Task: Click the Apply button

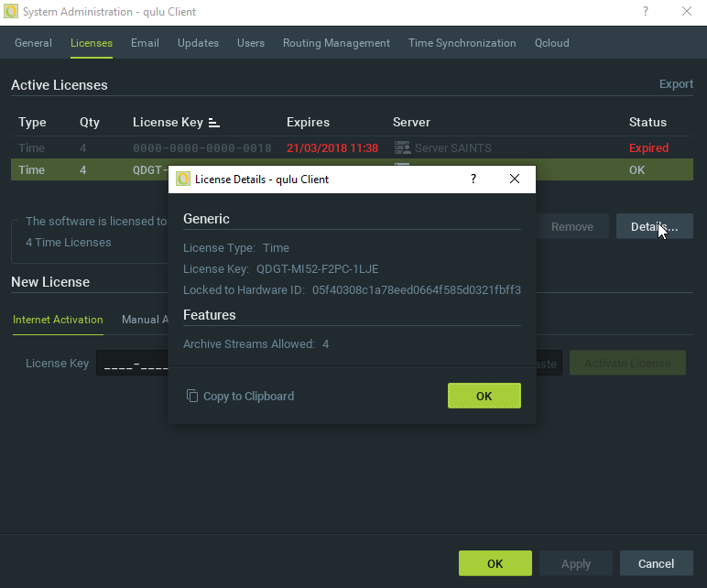Action: (576, 563)
